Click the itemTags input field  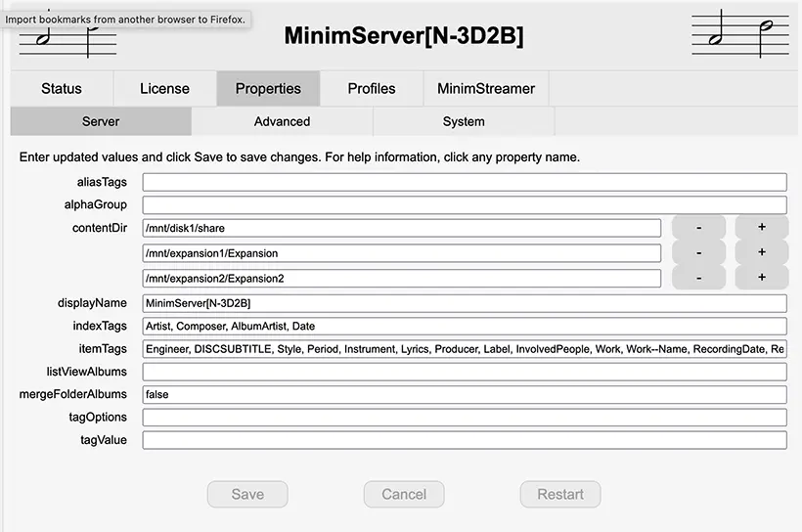pos(465,349)
